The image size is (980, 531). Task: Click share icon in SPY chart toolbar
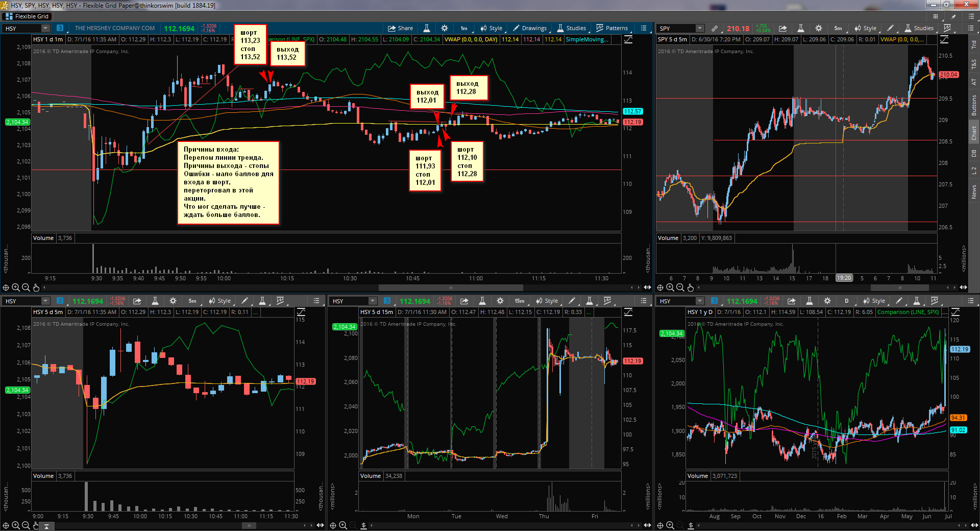782,28
